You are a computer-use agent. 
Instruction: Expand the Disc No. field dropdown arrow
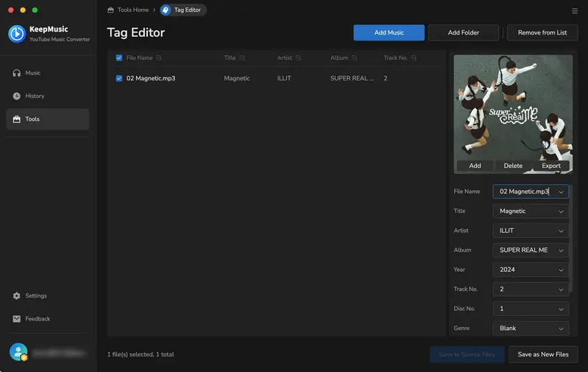tap(561, 309)
